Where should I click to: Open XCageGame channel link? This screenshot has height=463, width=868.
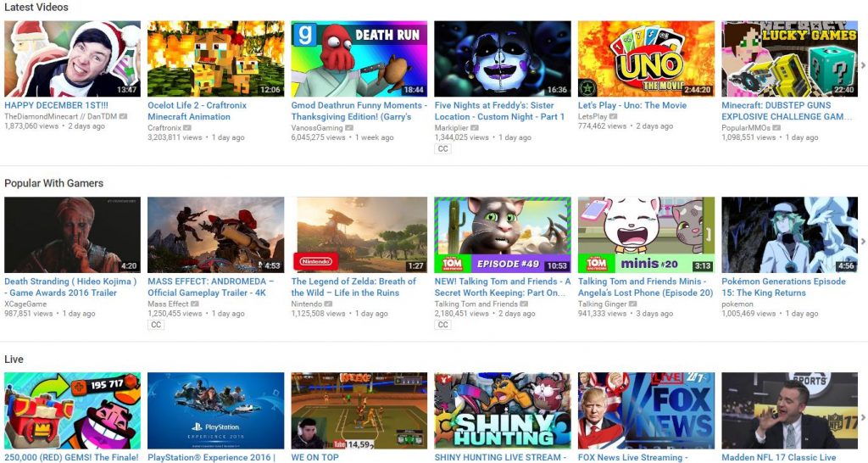tap(25, 304)
